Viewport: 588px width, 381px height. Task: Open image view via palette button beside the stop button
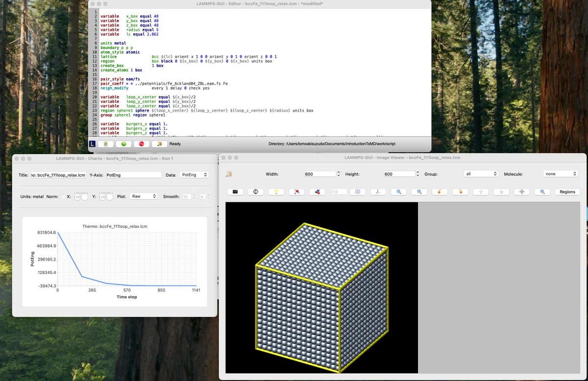[x=159, y=144]
